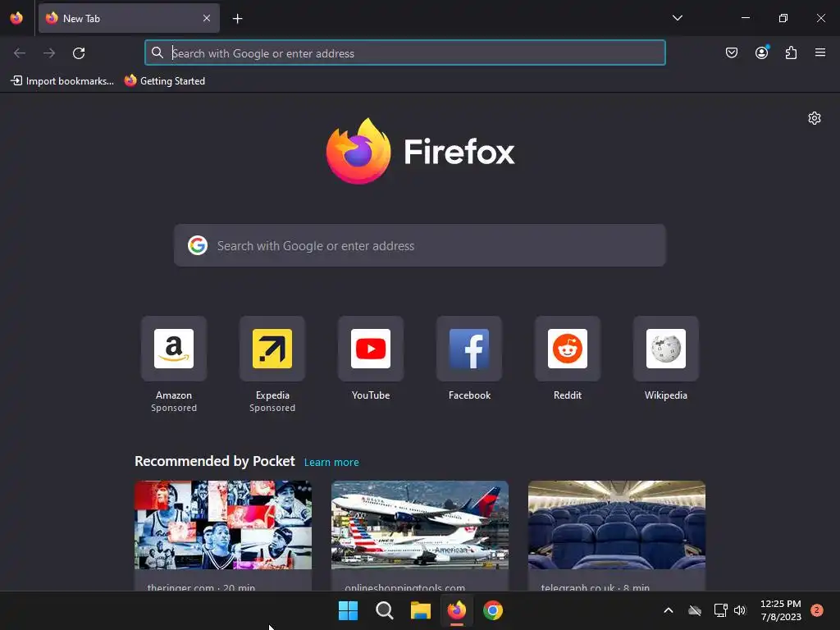This screenshot has height=630, width=840.
Task: Show hidden system tray icons chevron
Action: 668,610
